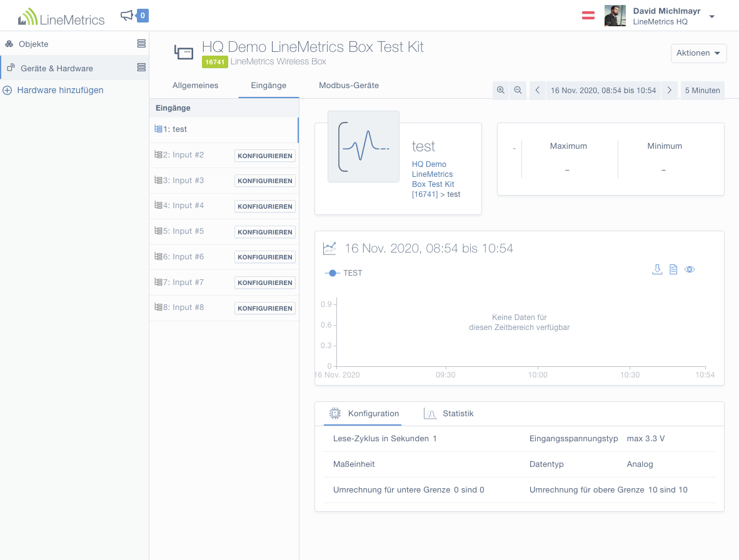Viewport: 739px width, 560px height.
Task: Open Objekte in the sidebar
Action: 34,44
